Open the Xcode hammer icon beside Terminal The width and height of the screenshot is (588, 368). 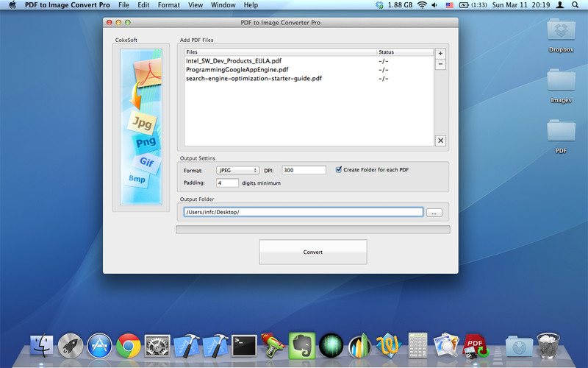point(215,345)
